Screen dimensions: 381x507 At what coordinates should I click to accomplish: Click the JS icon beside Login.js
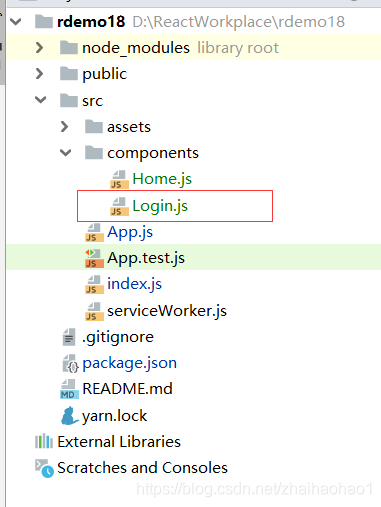pos(119,206)
